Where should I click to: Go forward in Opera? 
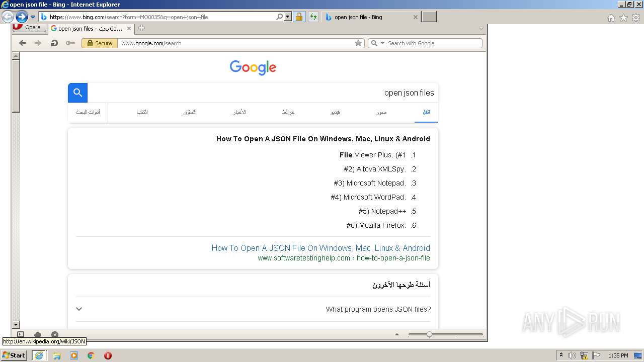(x=38, y=43)
